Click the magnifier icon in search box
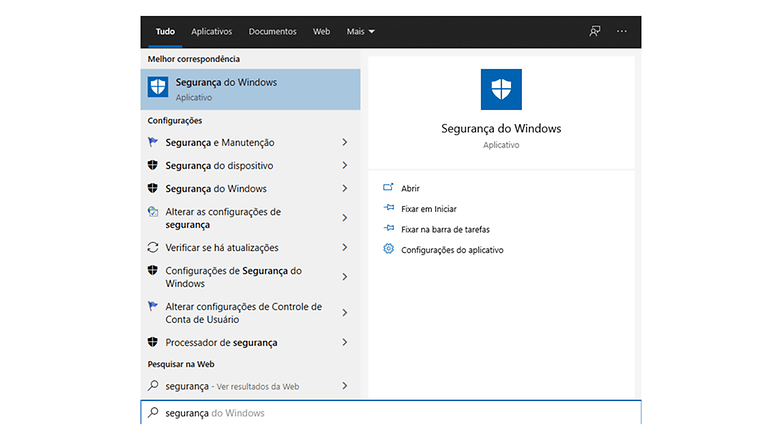 (x=153, y=413)
